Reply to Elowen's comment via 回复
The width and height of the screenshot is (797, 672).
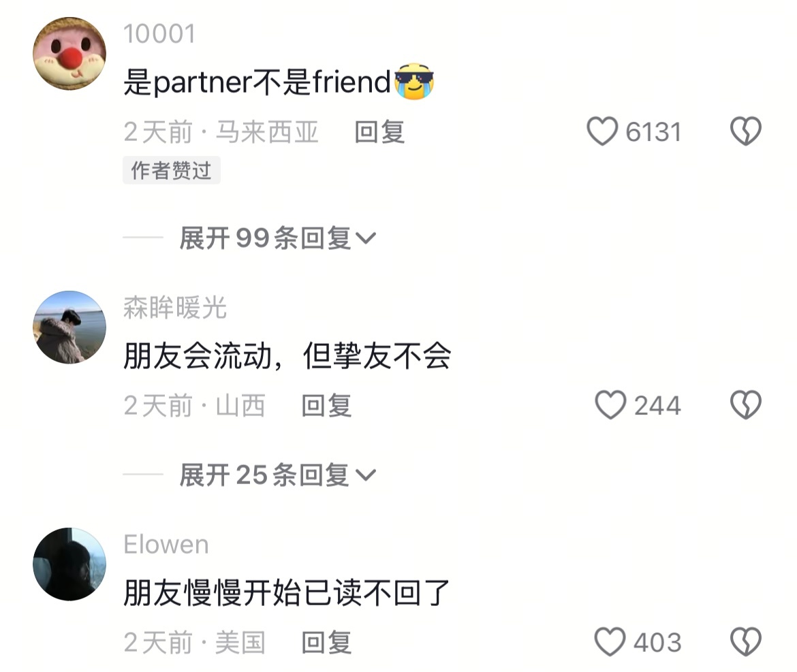(326, 643)
